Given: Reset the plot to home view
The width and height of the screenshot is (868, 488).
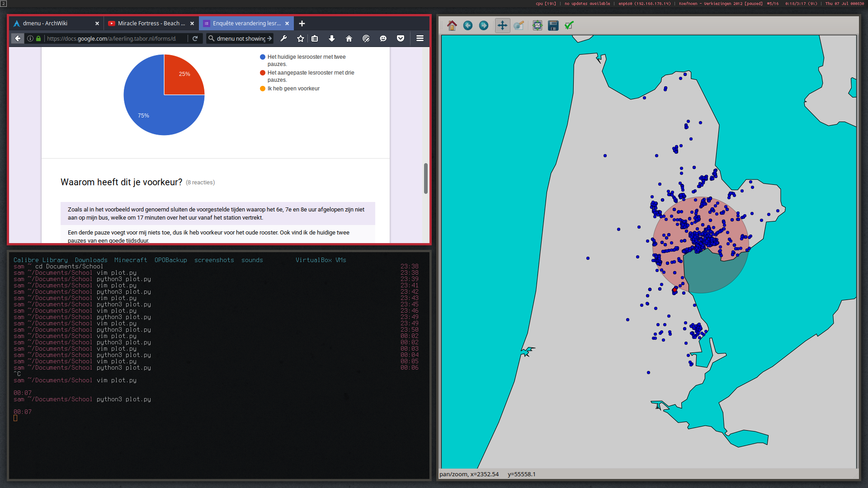Looking at the screenshot, I should pos(452,26).
